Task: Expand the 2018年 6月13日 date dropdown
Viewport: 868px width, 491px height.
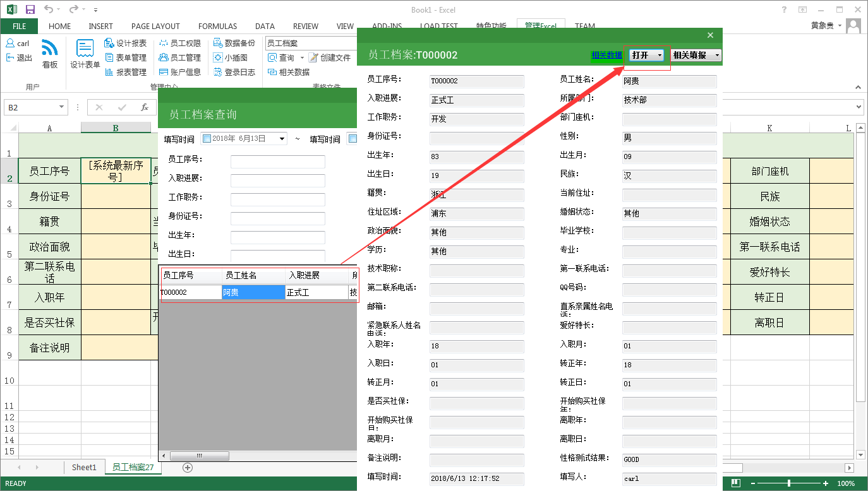Action: pos(281,139)
